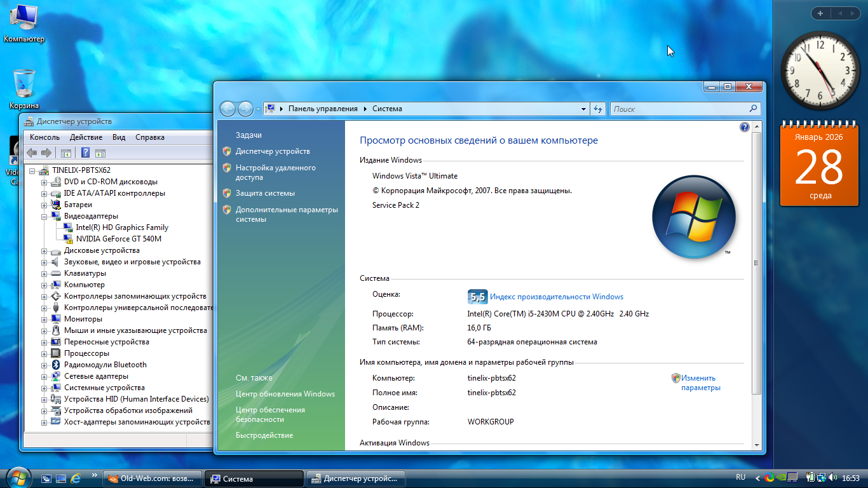Image resolution: width=868 pixels, height=488 pixels.
Task: Open the Вид menu in Device Manager
Action: tap(119, 137)
